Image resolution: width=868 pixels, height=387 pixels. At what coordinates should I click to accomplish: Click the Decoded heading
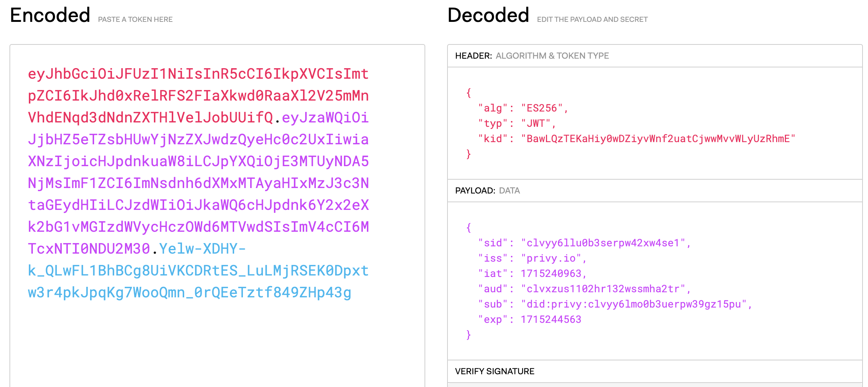point(488,15)
